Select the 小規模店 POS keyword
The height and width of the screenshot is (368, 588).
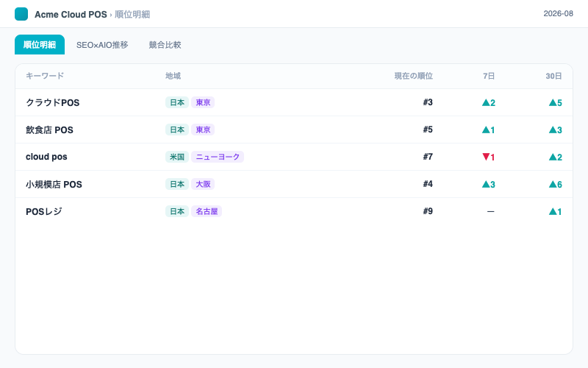pos(54,185)
